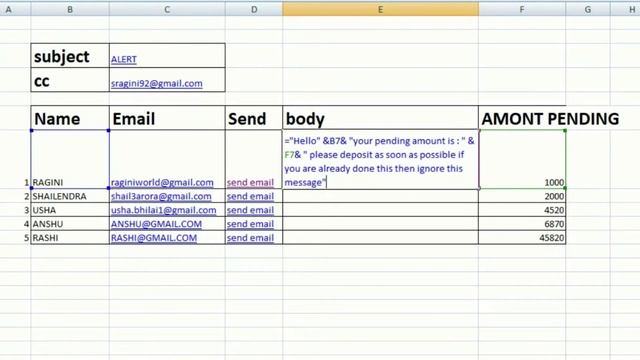The height and width of the screenshot is (360, 640).
Task: Select the 'subject' label cell
Action: click(x=70, y=56)
